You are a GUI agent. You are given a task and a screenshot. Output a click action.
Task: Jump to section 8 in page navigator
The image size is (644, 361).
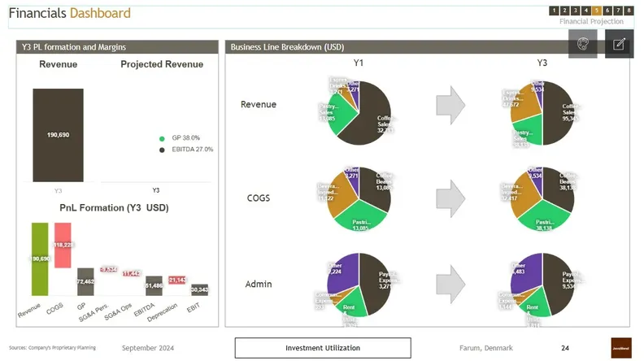(x=629, y=11)
